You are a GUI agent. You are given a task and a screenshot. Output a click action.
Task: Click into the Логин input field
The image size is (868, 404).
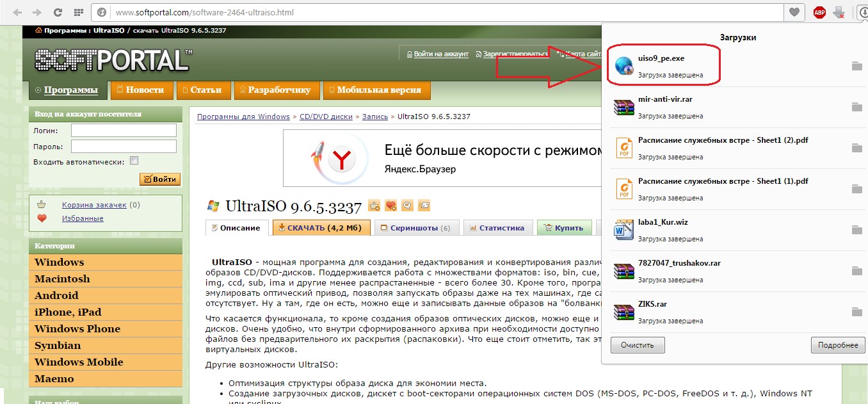coord(124,131)
